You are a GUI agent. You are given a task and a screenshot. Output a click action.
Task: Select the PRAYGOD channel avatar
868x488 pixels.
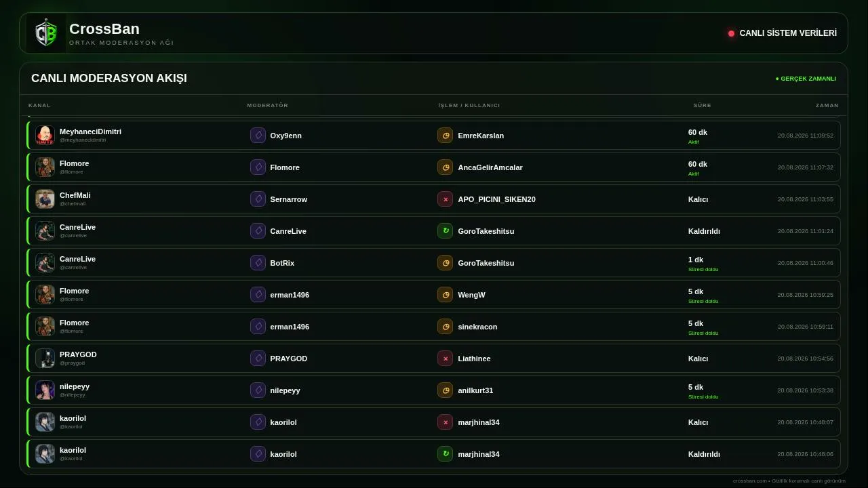point(45,359)
